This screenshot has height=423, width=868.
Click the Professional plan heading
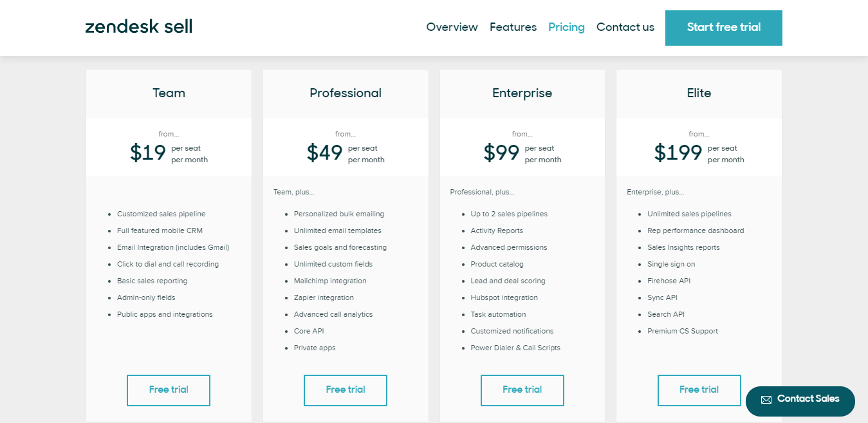coord(346,93)
